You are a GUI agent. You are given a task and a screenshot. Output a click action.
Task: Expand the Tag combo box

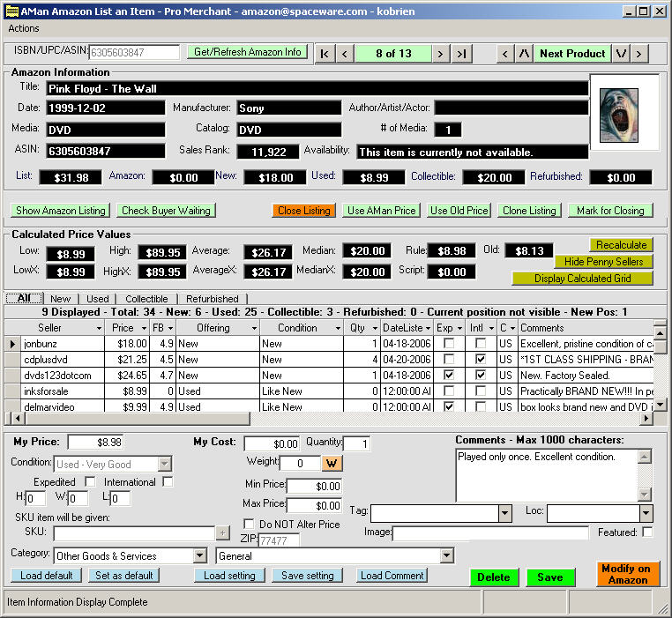click(x=504, y=513)
